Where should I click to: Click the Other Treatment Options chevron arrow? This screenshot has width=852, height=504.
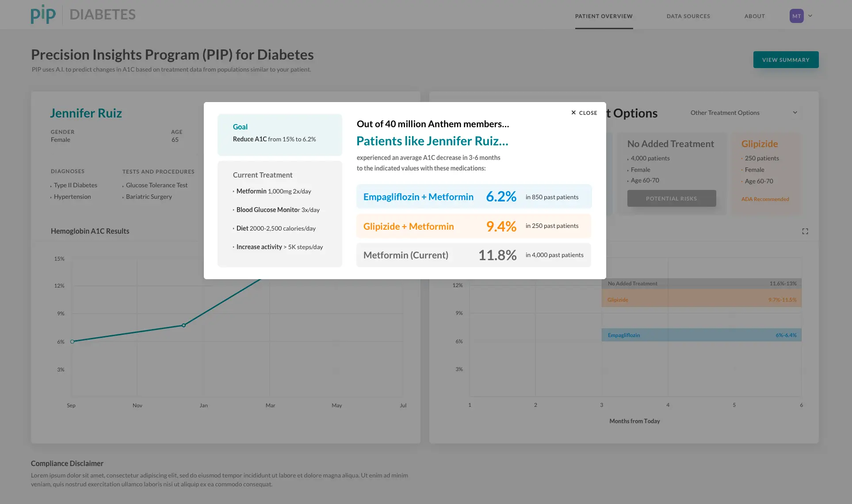pyautogui.click(x=795, y=113)
